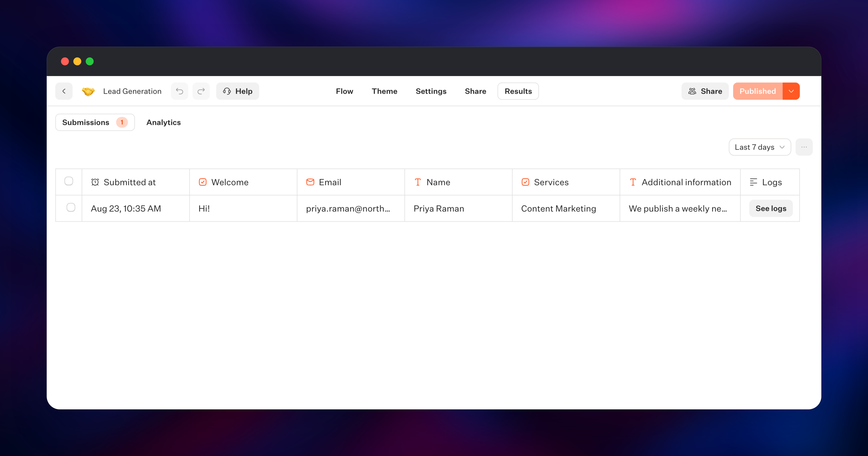
Task: Open the Last 7 days date filter
Action: (760, 147)
